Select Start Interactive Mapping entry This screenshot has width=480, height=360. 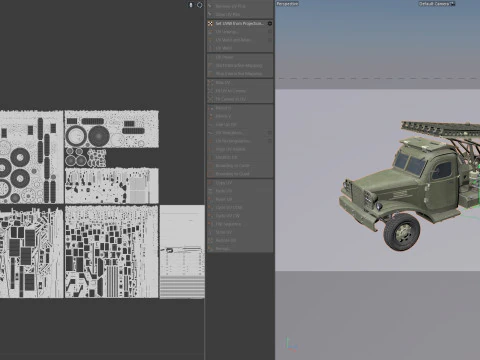239,66
